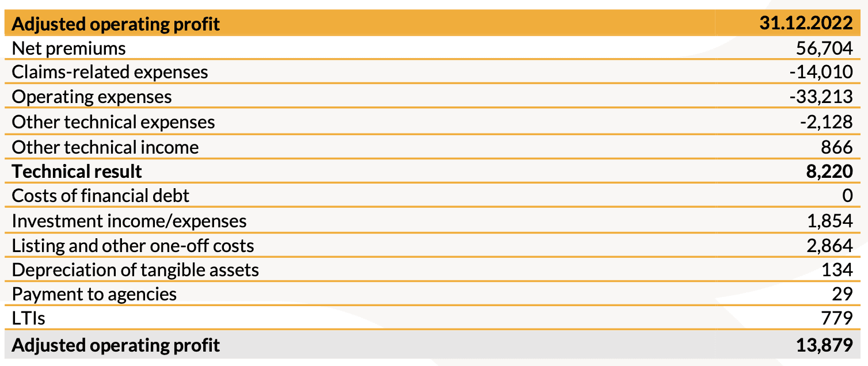The image size is (868, 366).
Task: Select the value -14,010
Action: 821,72
